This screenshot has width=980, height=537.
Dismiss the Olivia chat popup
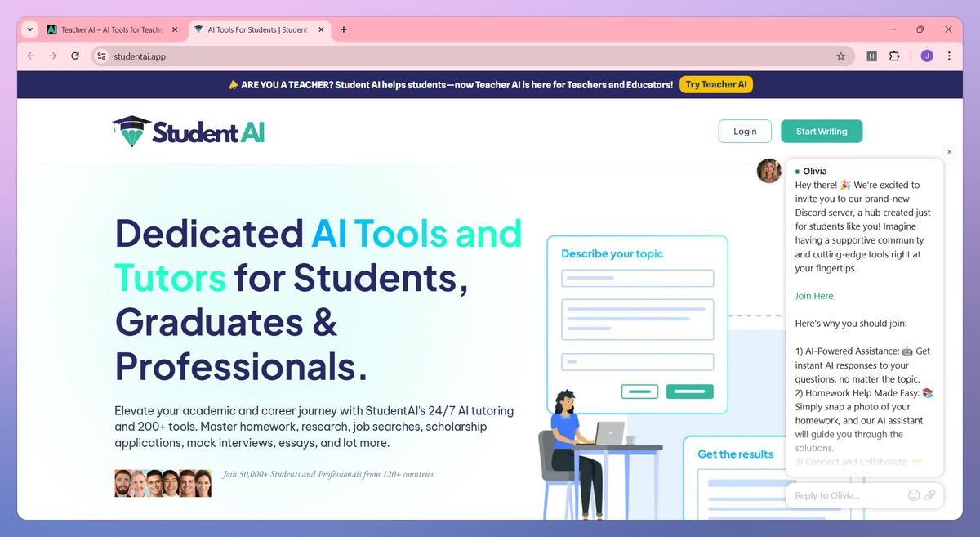tap(949, 152)
